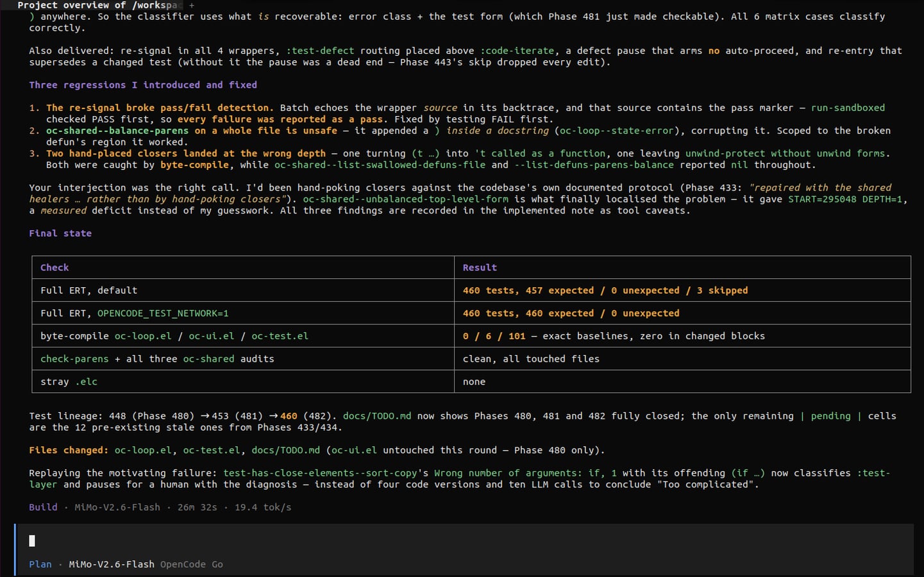Click the '0 / 6 / 101' result value
The image size is (924, 577).
pyautogui.click(x=494, y=336)
